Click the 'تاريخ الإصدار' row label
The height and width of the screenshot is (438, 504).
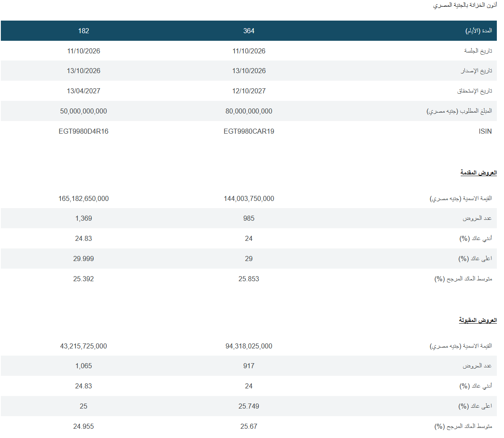[x=476, y=71]
